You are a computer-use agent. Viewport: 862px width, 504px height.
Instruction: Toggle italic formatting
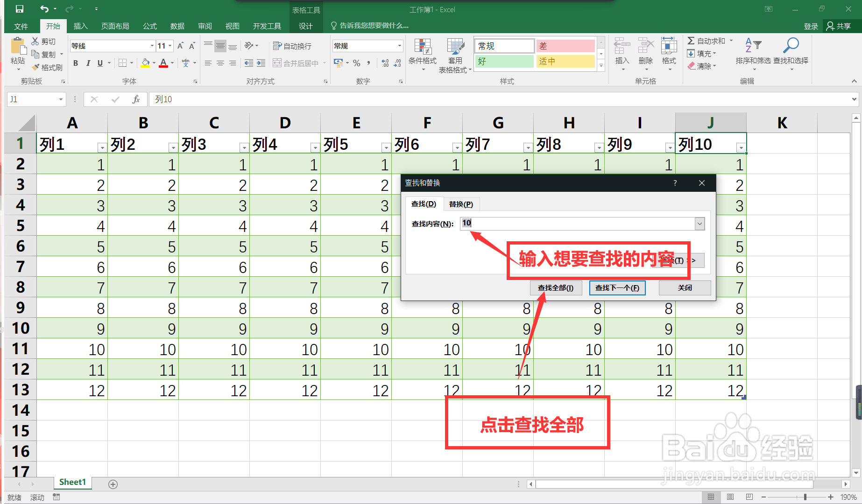(x=88, y=63)
